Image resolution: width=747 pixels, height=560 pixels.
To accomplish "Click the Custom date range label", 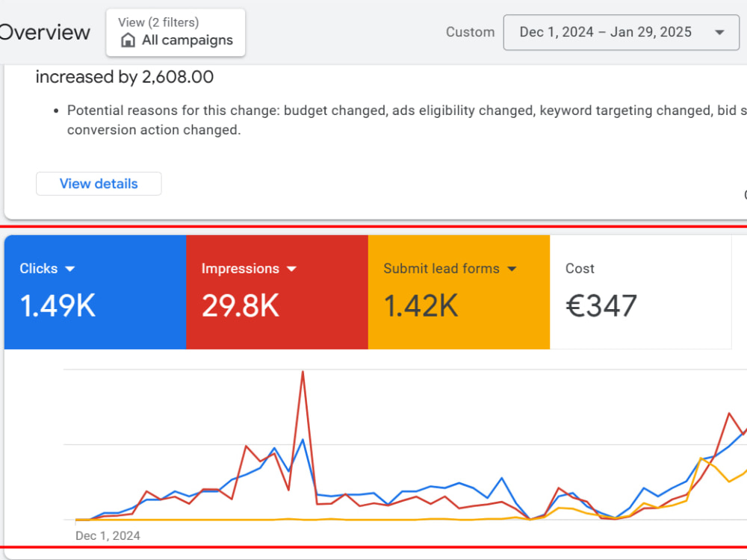I will point(470,32).
